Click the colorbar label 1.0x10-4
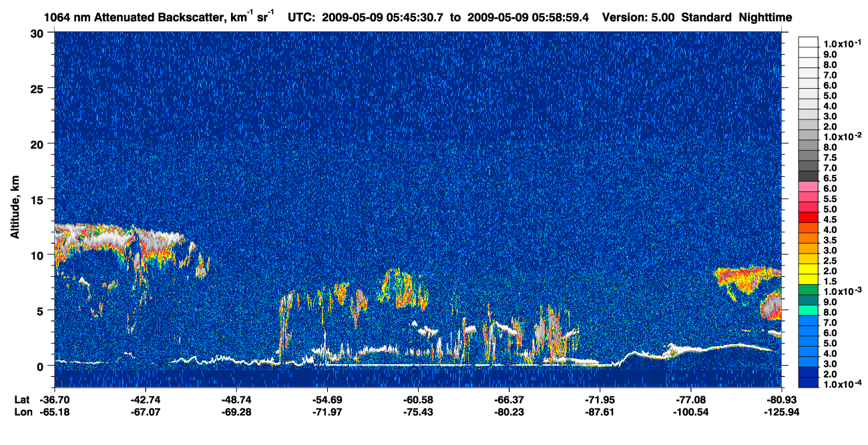 [x=843, y=384]
